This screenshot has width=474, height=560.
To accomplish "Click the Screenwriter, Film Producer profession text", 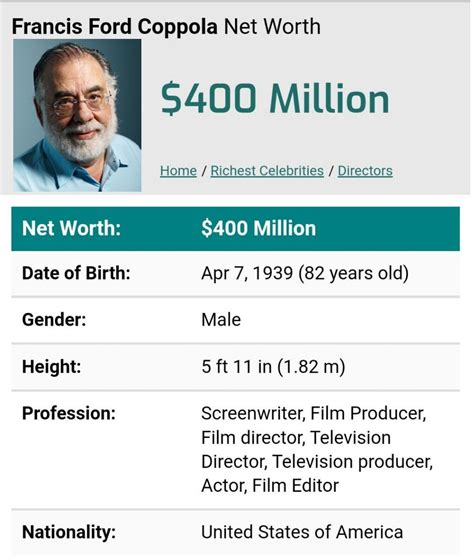I will point(314,414).
